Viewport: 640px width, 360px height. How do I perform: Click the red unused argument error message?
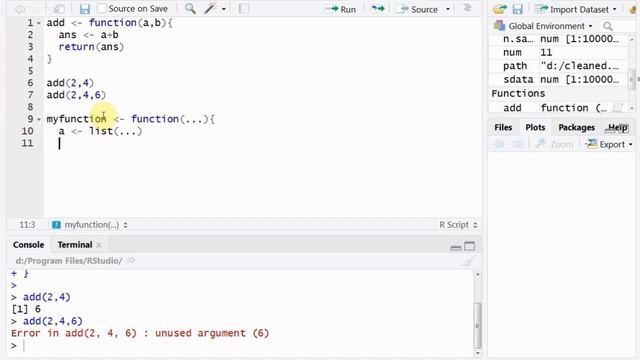pos(140,333)
